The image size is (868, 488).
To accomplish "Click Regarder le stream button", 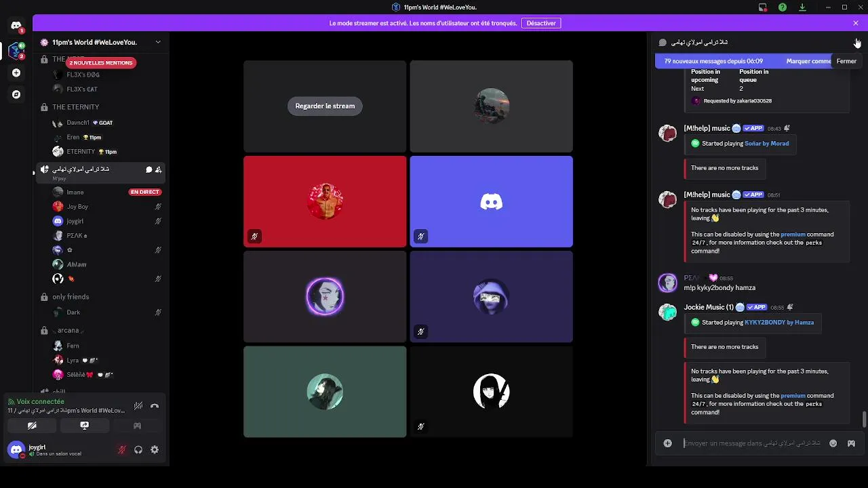I will (325, 106).
